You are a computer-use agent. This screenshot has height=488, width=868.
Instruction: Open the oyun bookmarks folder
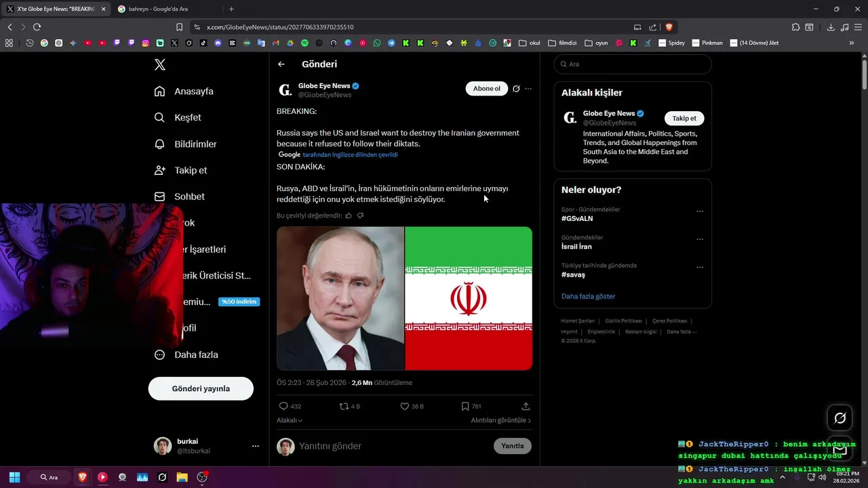(x=596, y=43)
